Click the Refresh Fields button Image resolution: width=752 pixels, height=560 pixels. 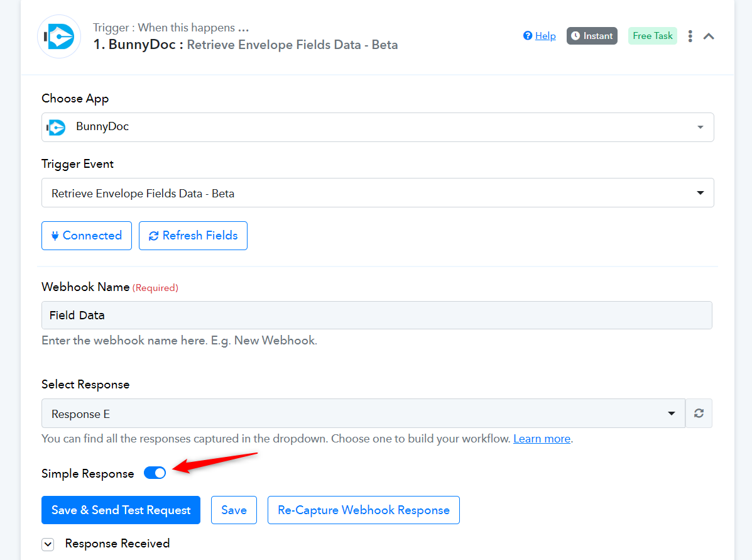193,236
